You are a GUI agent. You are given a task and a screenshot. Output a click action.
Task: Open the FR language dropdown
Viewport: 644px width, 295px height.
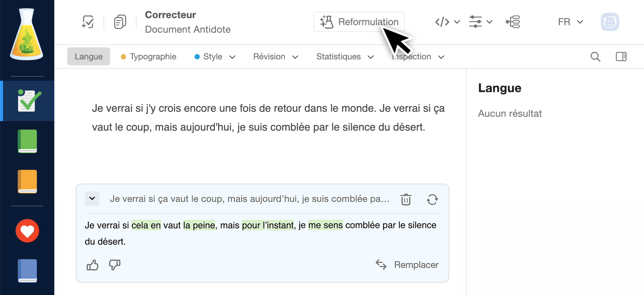[570, 22]
